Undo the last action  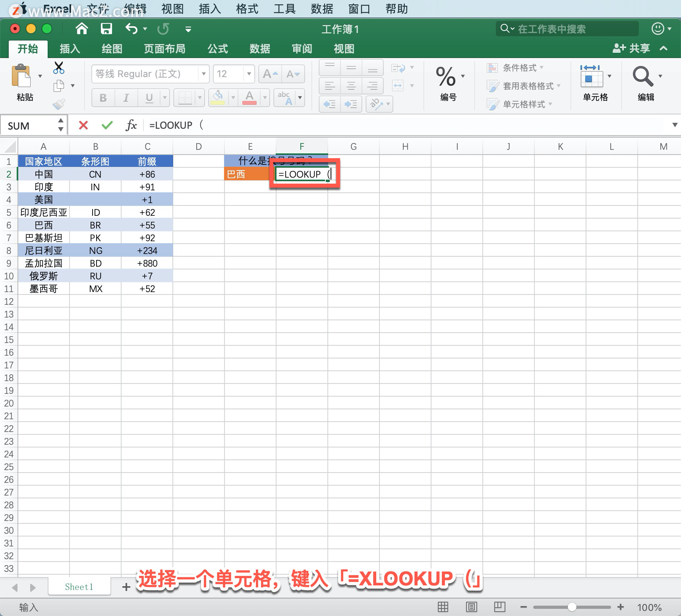(131, 29)
